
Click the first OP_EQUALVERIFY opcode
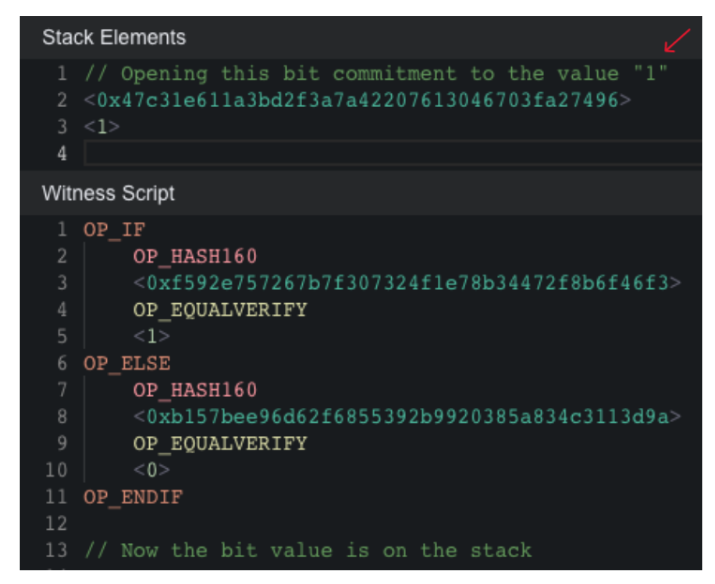click(220, 310)
